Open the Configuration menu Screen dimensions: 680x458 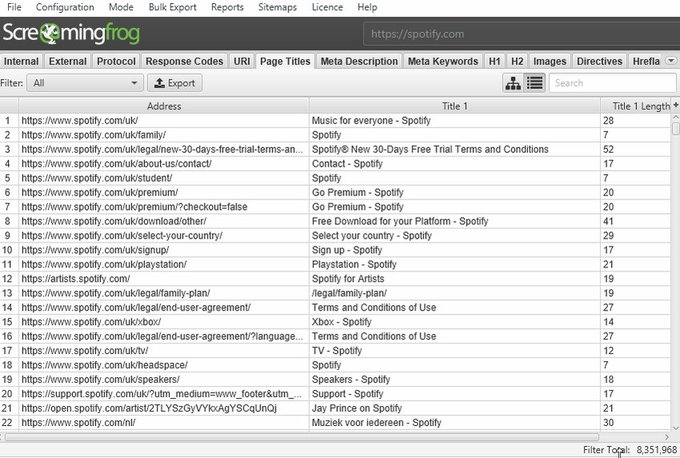tap(65, 7)
